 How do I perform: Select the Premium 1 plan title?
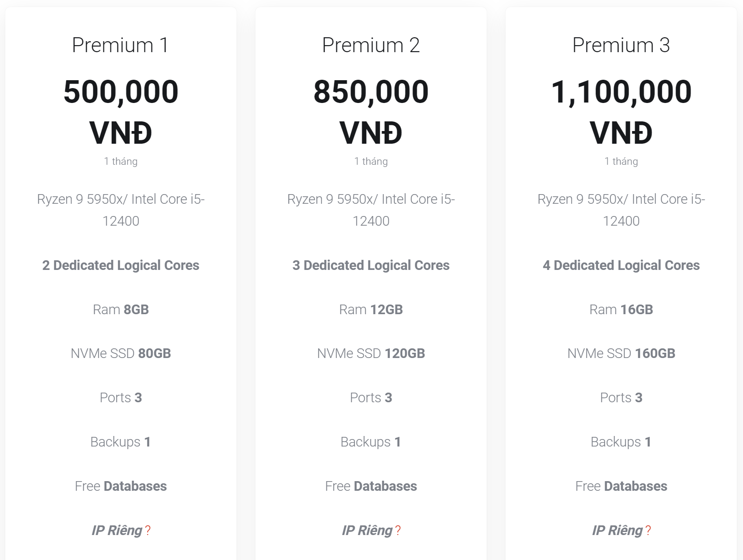click(x=120, y=45)
